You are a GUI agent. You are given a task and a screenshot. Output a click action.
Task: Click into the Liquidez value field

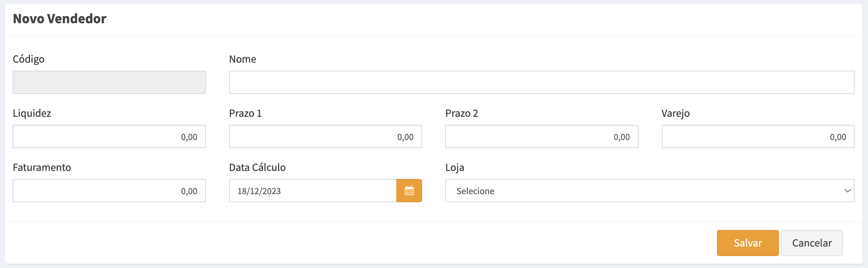(x=109, y=136)
